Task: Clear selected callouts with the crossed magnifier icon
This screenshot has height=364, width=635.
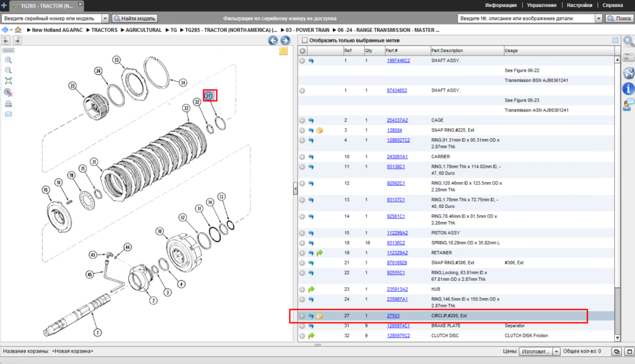Action: 8,93
